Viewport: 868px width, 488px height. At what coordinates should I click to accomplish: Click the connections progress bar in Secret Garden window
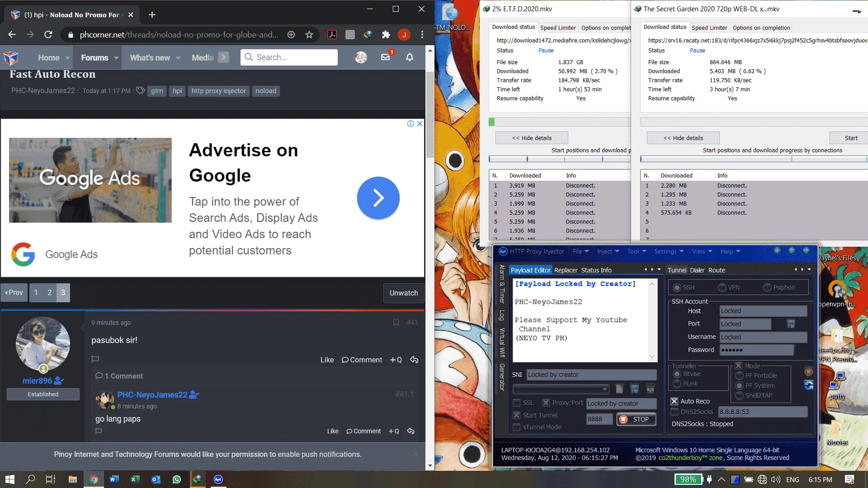tap(754, 159)
